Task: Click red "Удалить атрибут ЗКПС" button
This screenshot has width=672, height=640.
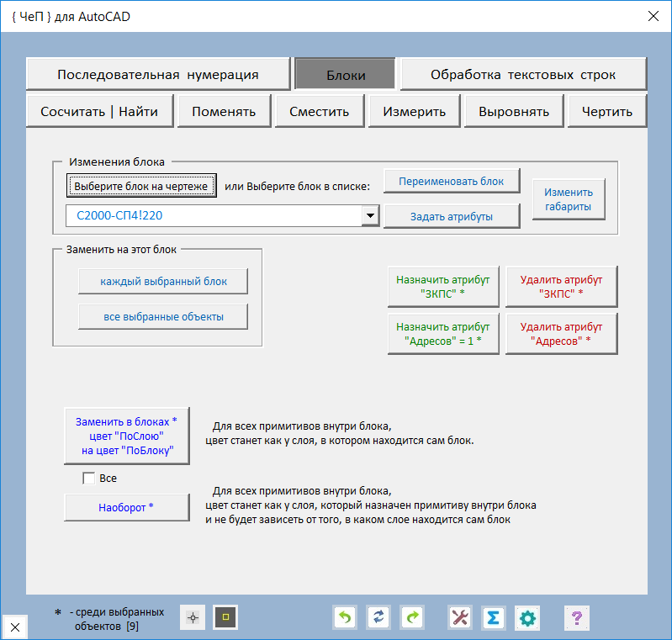Action: (x=561, y=288)
